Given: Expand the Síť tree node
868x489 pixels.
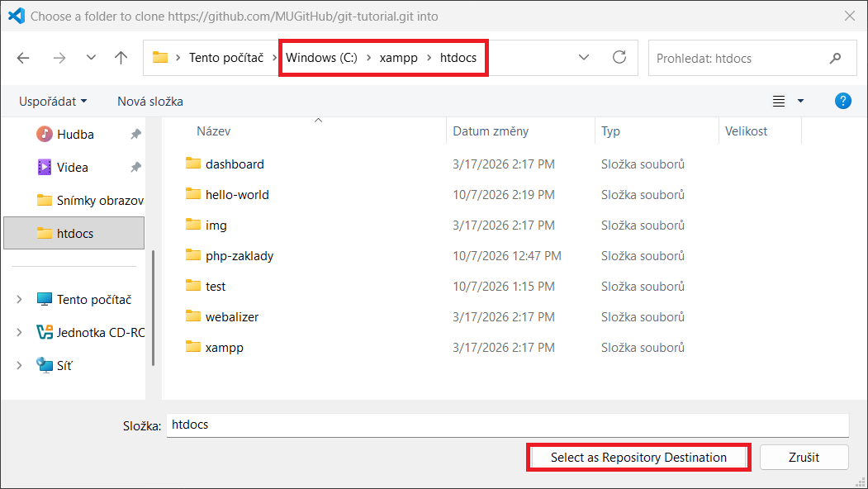Looking at the screenshot, I should 19,365.
